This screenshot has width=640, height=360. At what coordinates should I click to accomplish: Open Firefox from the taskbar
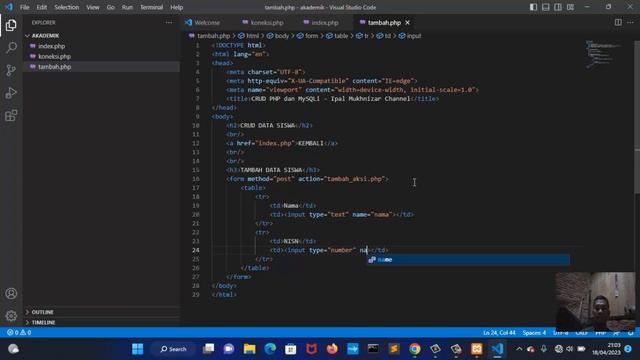click(x=332, y=349)
